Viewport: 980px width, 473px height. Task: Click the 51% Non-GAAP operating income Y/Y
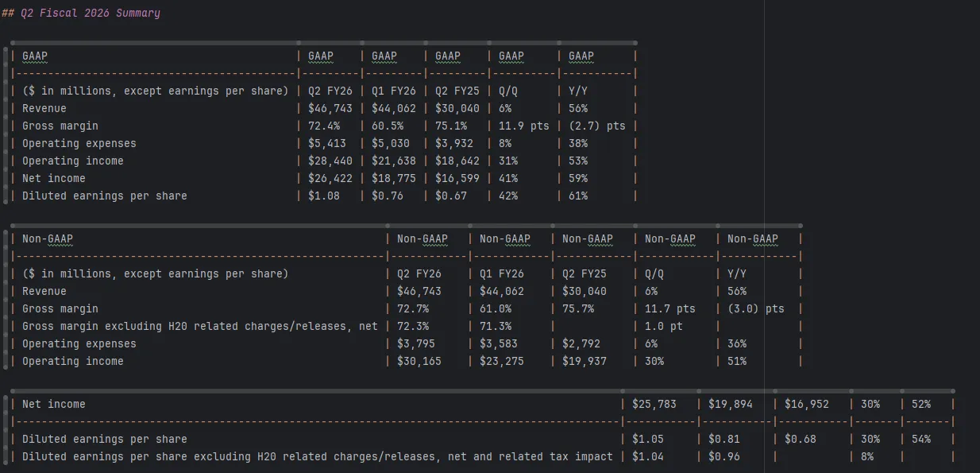pyautogui.click(x=737, y=361)
